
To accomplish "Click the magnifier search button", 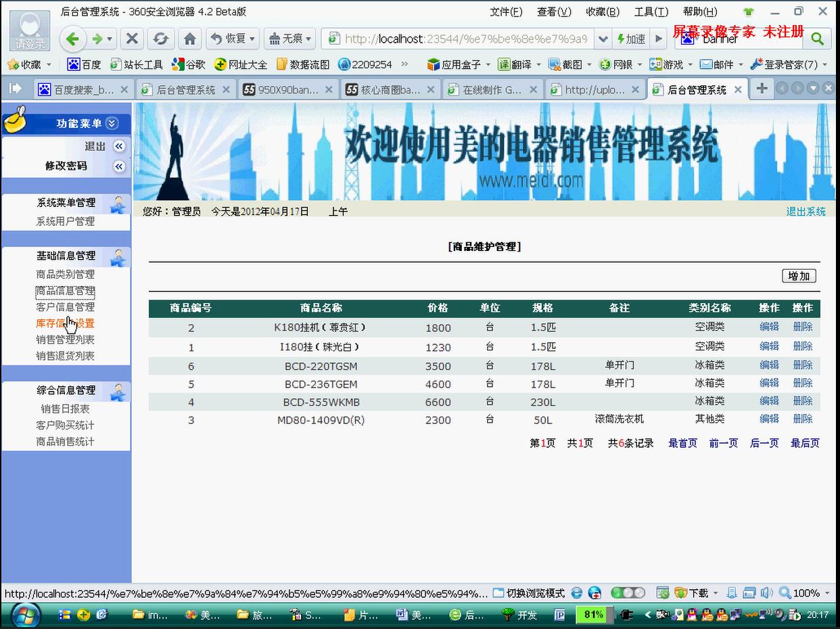I will [817, 39].
